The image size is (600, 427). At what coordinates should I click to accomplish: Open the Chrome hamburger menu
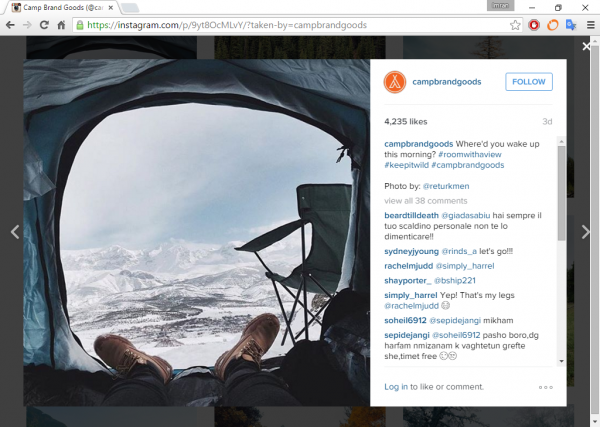(x=590, y=25)
